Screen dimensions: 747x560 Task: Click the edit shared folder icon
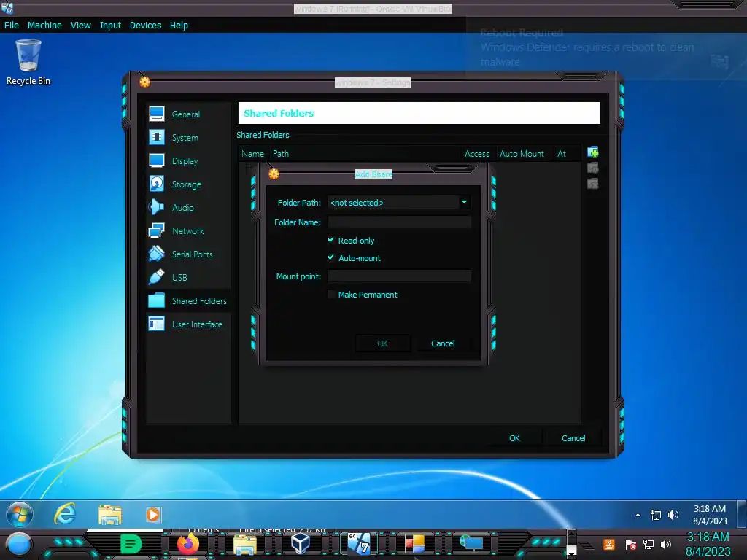592,168
